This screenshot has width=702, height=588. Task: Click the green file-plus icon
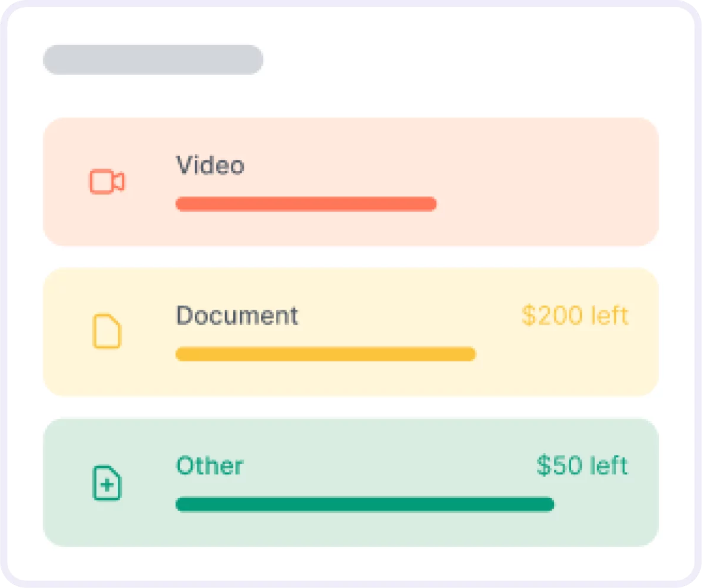click(107, 483)
